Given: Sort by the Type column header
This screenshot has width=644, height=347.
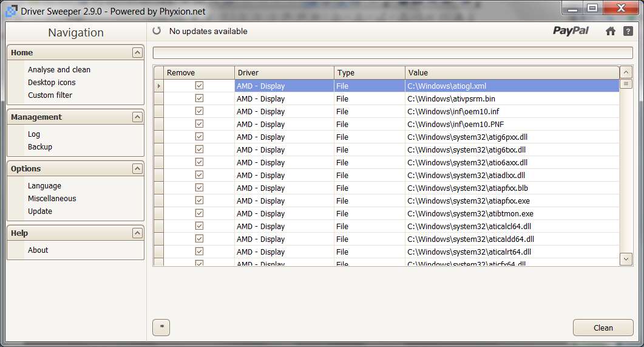Looking at the screenshot, I should coord(370,73).
